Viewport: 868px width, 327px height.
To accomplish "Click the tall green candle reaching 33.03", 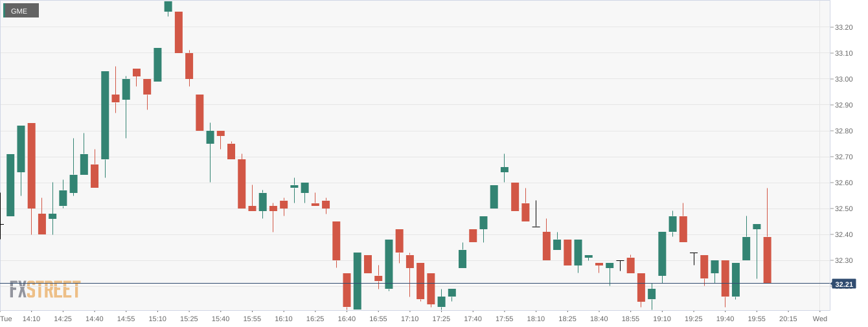I will tap(105, 115).
